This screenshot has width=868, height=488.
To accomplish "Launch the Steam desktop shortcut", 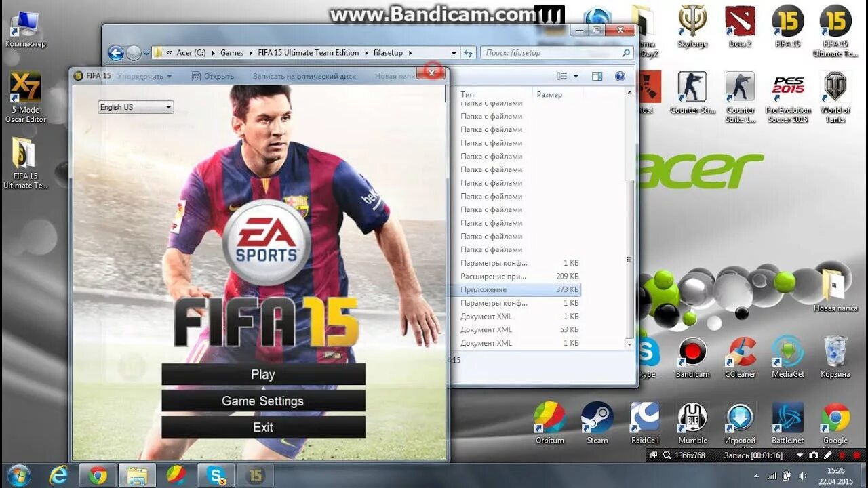I will [x=597, y=424].
